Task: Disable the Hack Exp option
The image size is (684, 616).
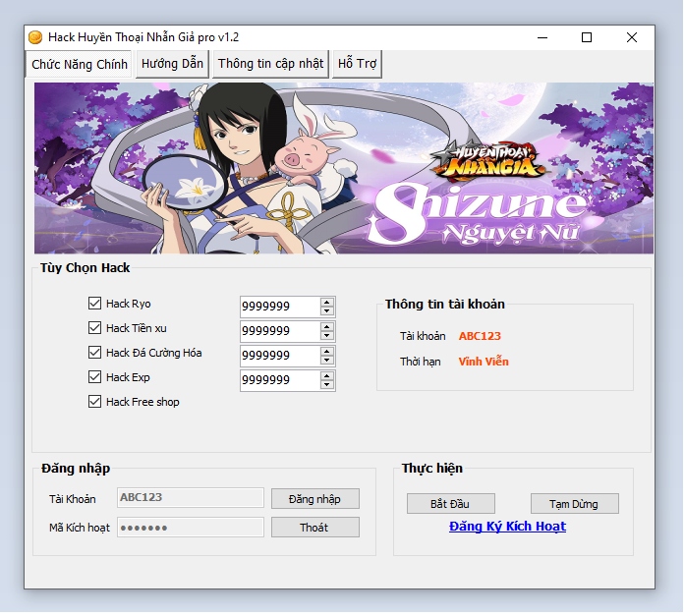Action: 95,377
